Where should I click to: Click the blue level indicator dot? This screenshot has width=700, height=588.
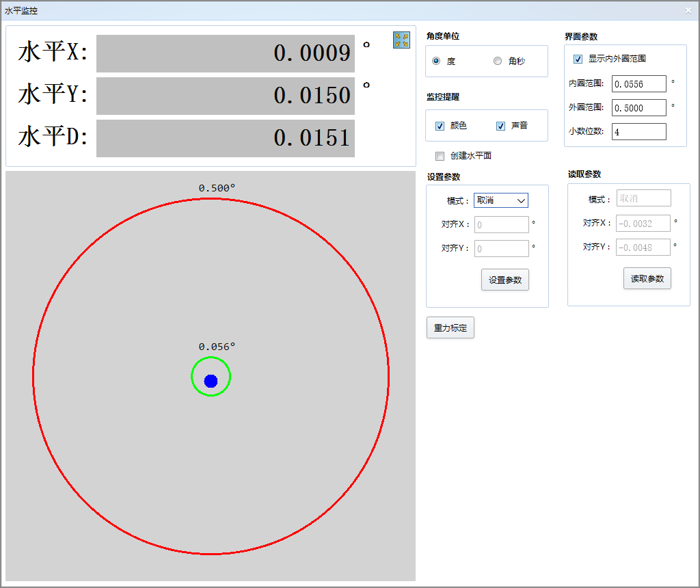coord(211,381)
